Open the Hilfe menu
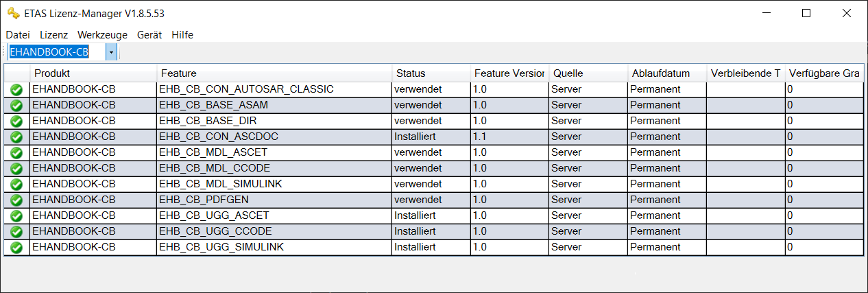 coord(182,35)
